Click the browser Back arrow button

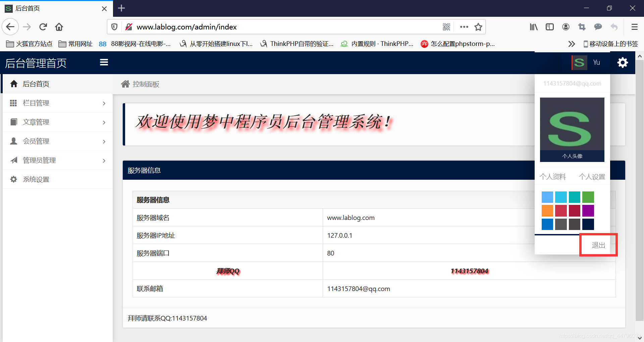[10, 27]
